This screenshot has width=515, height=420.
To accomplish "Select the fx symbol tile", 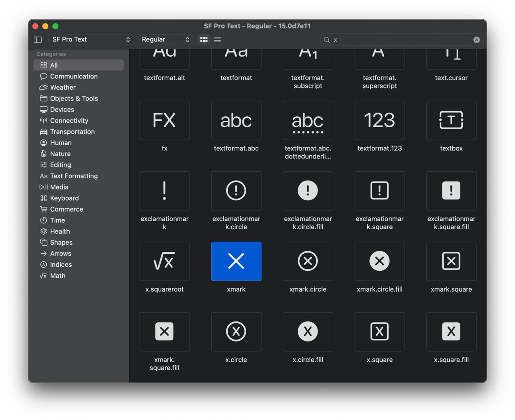I will (165, 120).
